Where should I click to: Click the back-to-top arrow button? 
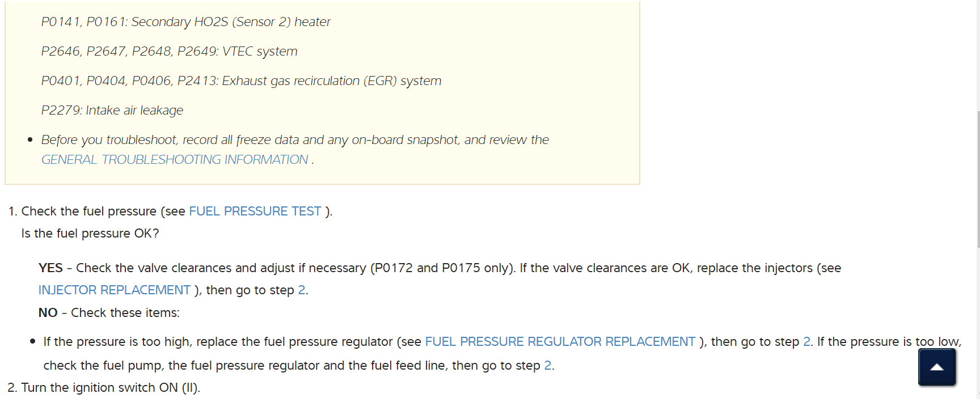[937, 367]
